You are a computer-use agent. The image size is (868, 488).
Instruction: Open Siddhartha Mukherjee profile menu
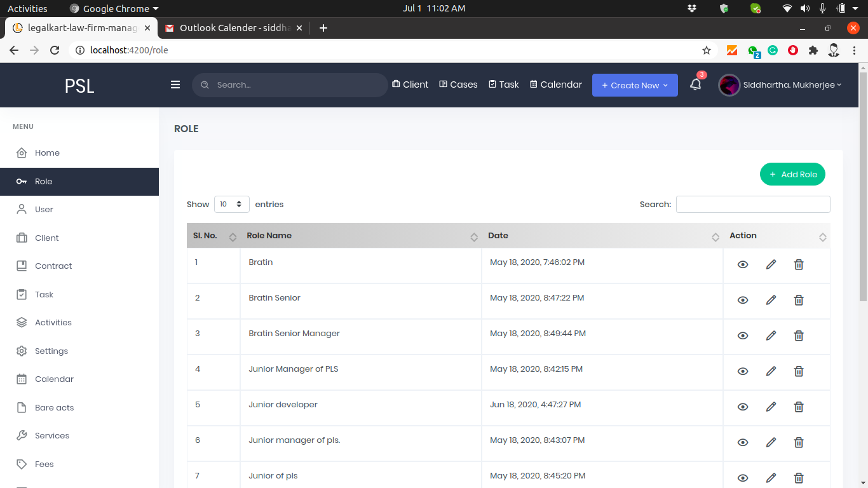(780, 85)
